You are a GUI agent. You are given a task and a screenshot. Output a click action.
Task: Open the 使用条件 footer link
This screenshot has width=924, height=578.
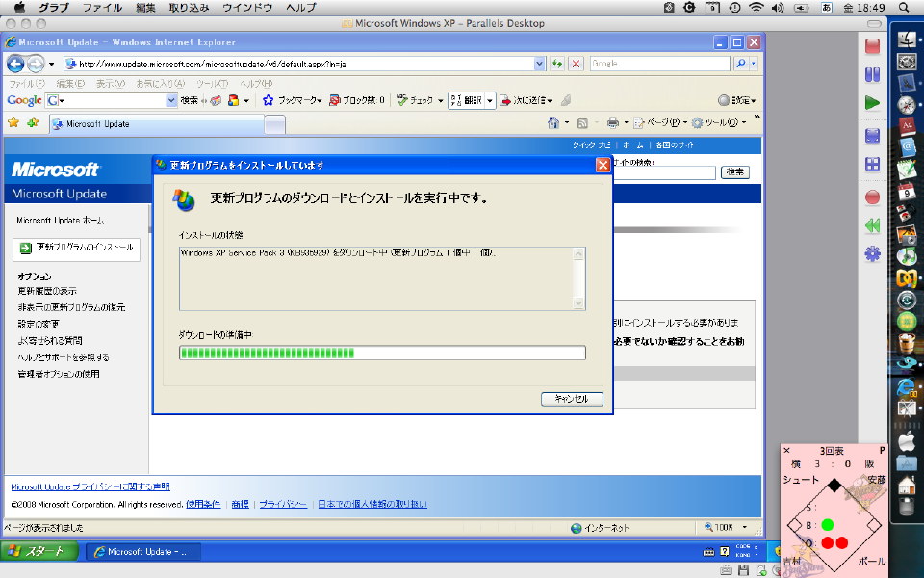pos(203,504)
